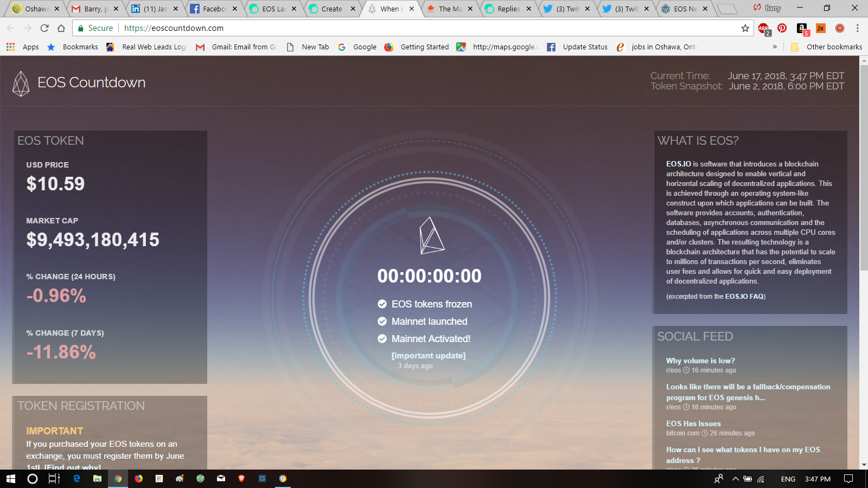Viewport: 868px width, 488px height.
Task: Click the ENG language indicator
Action: tap(788, 479)
